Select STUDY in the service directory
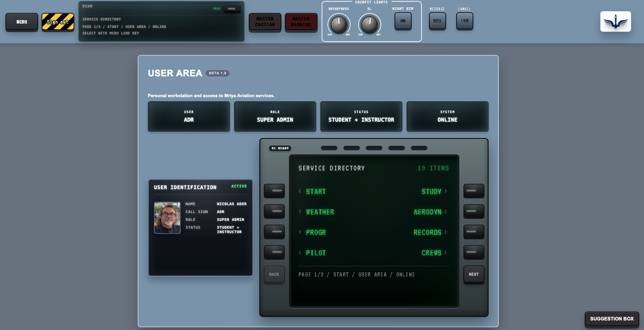 tap(431, 192)
